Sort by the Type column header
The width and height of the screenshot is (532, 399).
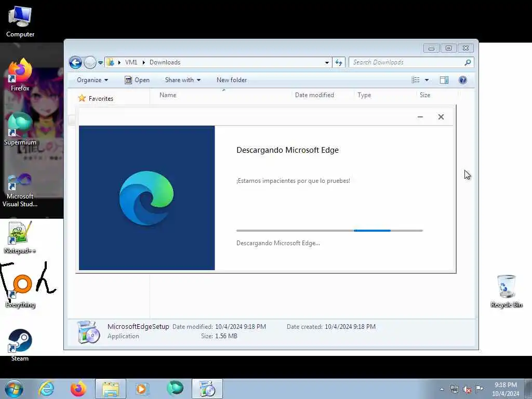pyautogui.click(x=364, y=95)
